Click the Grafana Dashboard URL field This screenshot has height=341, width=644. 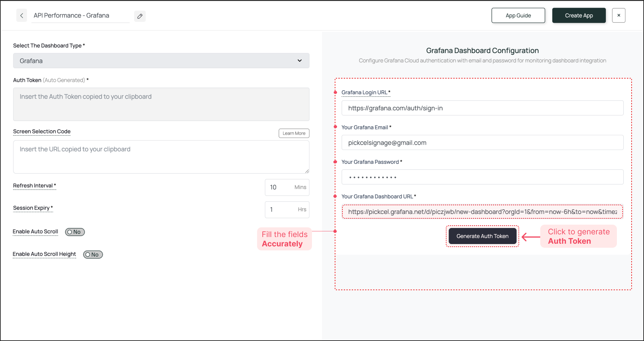click(x=482, y=212)
